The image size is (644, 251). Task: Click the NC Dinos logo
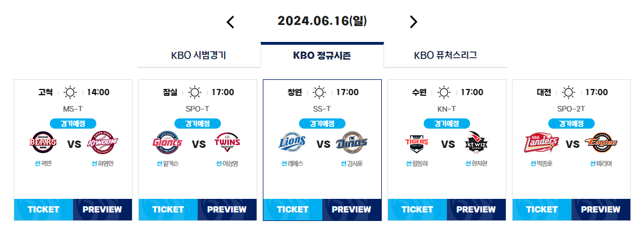[x=351, y=143]
